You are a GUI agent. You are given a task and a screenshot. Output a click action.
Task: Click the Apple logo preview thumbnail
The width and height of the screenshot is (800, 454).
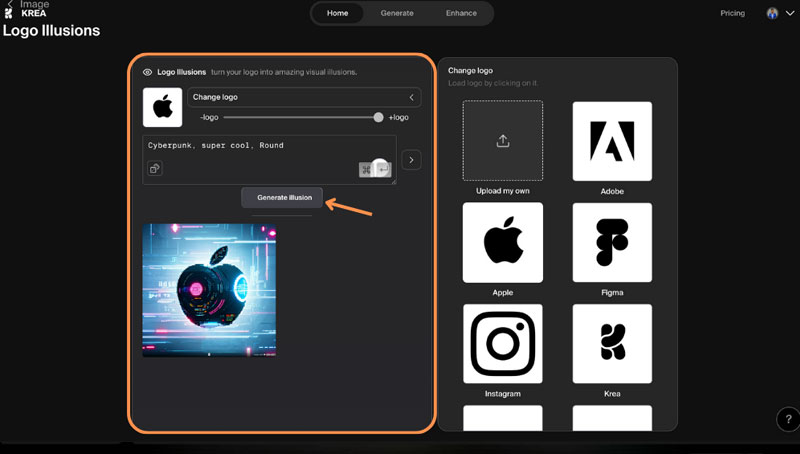tap(162, 107)
